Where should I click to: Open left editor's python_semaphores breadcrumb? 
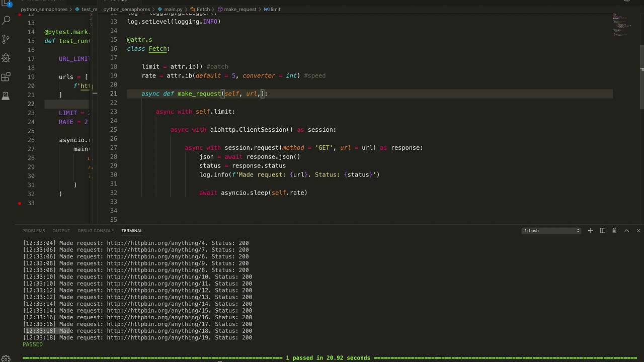[x=44, y=10]
